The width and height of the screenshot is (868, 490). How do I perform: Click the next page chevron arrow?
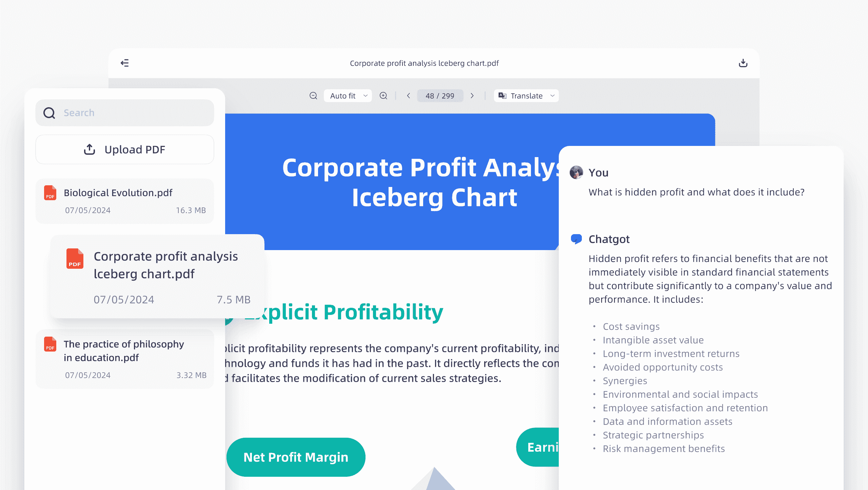pyautogui.click(x=472, y=95)
